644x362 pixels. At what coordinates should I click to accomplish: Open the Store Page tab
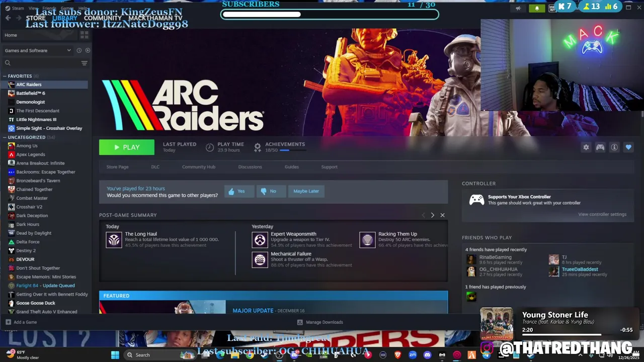tap(117, 167)
